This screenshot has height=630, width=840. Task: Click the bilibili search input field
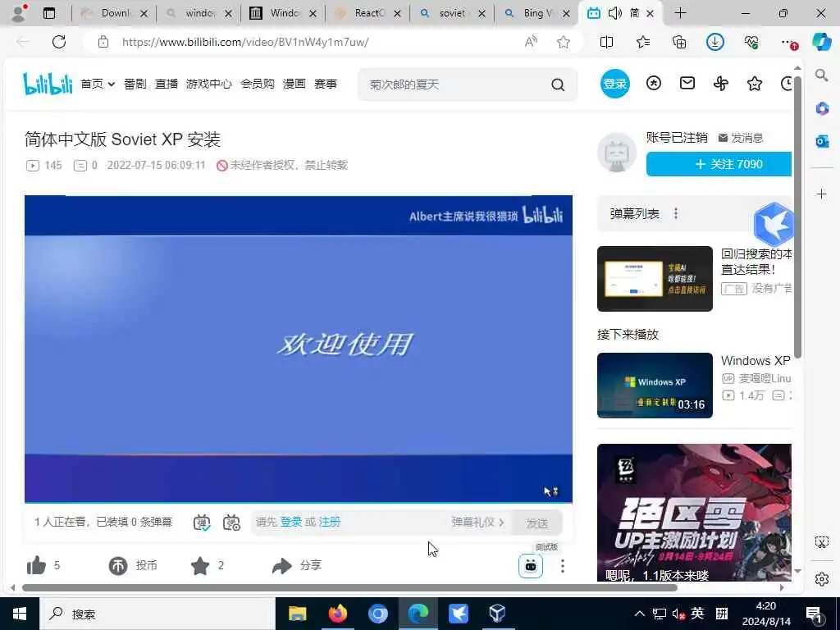tap(455, 84)
